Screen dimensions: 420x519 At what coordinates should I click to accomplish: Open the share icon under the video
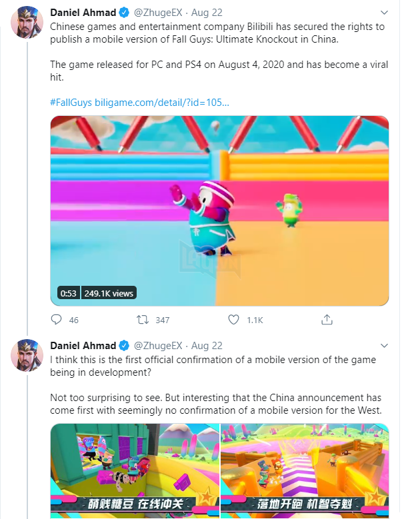point(327,319)
